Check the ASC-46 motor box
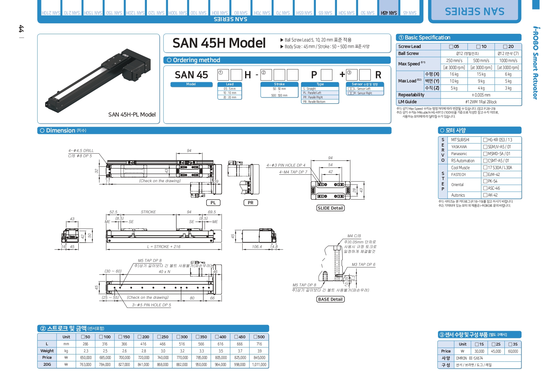554x392 pixels. point(485,188)
